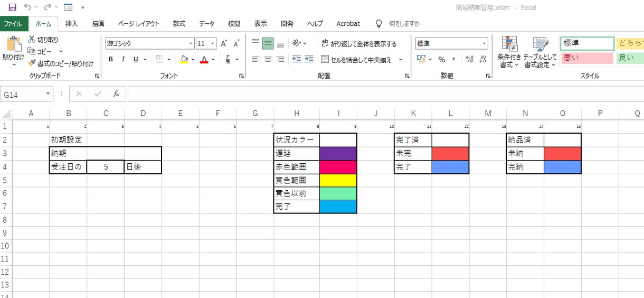This screenshot has width=644, height=298.
Task: Click the increase decimal places icon
Action: click(x=469, y=59)
